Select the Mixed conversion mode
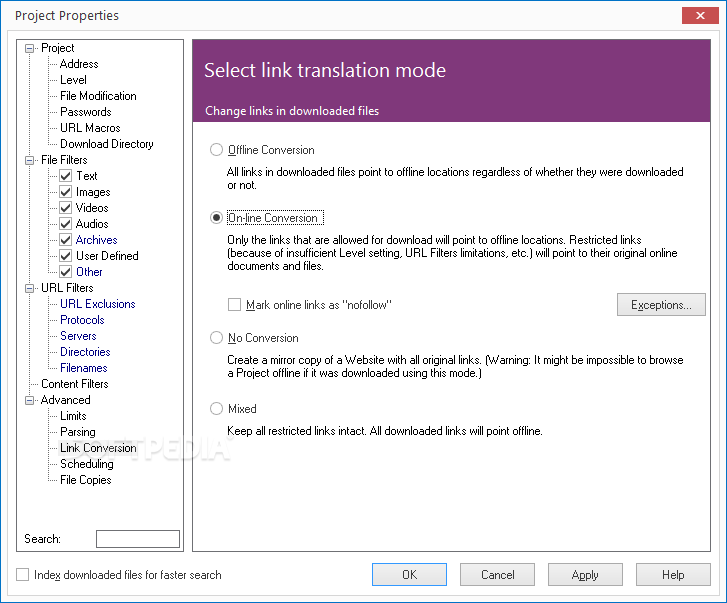This screenshot has height=603, width=727. point(216,408)
